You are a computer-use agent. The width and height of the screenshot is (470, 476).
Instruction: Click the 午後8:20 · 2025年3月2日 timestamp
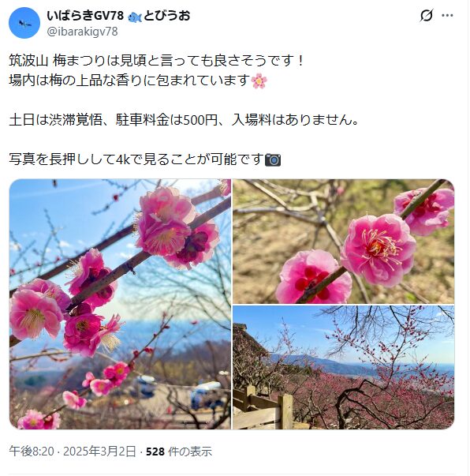click(x=73, y=452)
